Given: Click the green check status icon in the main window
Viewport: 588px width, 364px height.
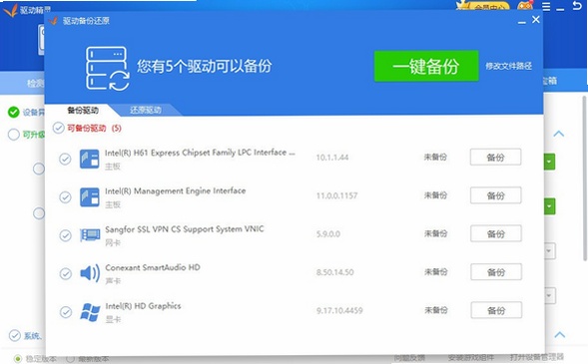Looking at the screenshot, I should tap(14, 112).
